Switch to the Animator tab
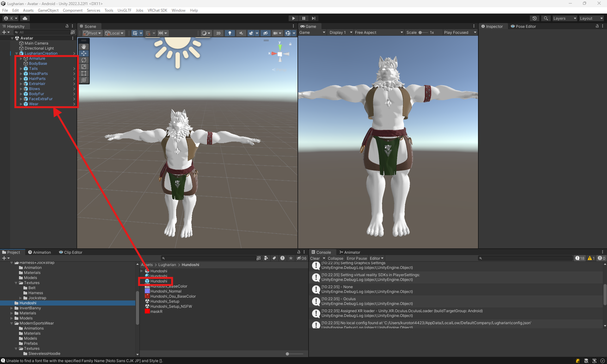 [x=350, y=252]
